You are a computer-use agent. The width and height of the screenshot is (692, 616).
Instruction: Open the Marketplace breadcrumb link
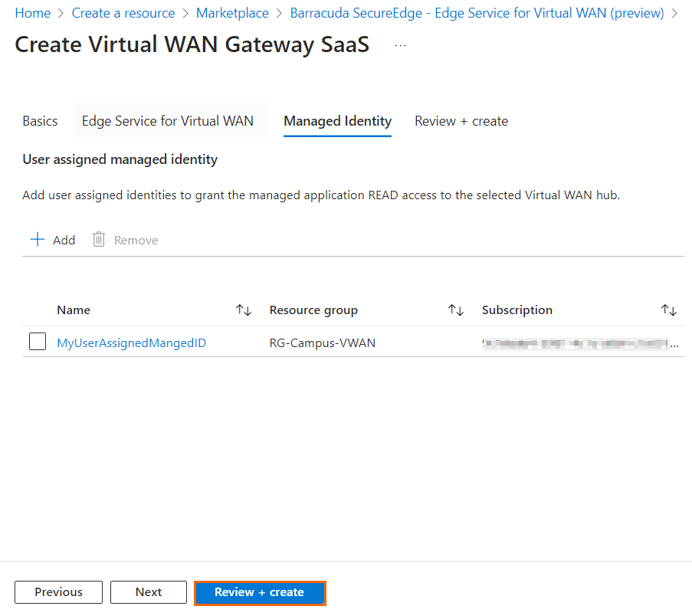tap(232, 13)
